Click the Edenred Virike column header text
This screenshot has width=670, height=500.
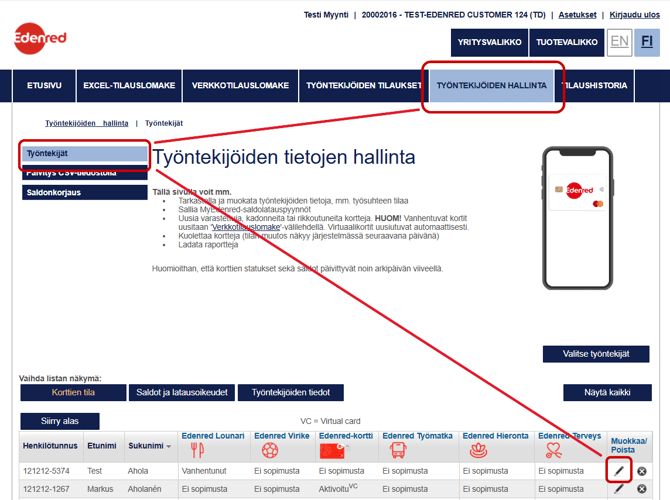point(282,436)
